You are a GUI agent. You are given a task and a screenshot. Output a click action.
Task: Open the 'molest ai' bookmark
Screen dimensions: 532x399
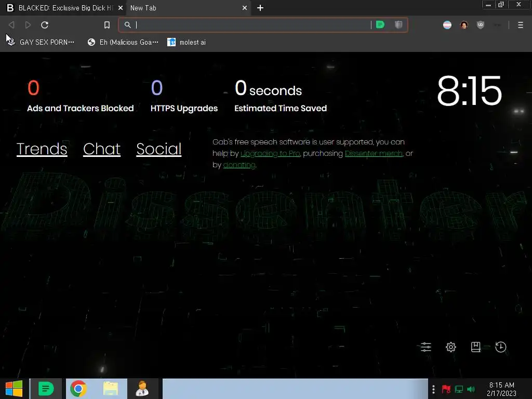tap(187, 42)
